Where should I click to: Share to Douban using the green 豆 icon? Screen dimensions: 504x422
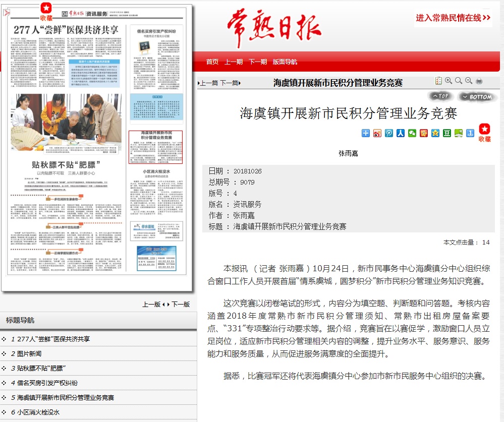point(447,133)
